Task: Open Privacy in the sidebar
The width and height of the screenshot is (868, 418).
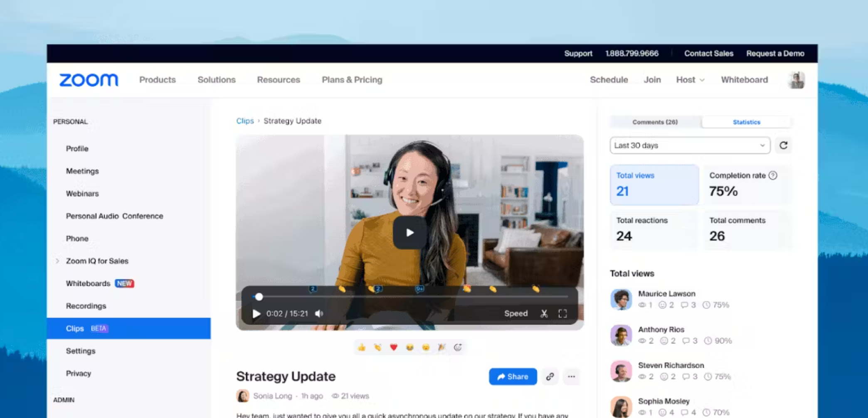Action: click(79, 373)
